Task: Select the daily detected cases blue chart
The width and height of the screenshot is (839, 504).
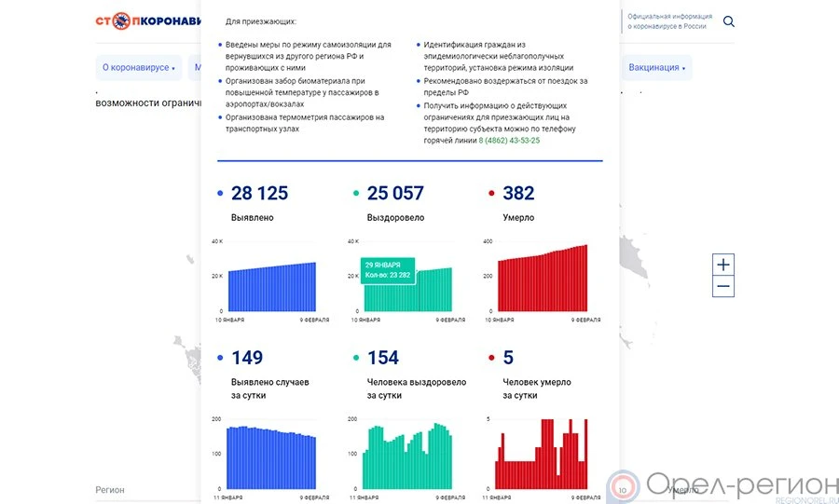Action: [x=272, y=458]
